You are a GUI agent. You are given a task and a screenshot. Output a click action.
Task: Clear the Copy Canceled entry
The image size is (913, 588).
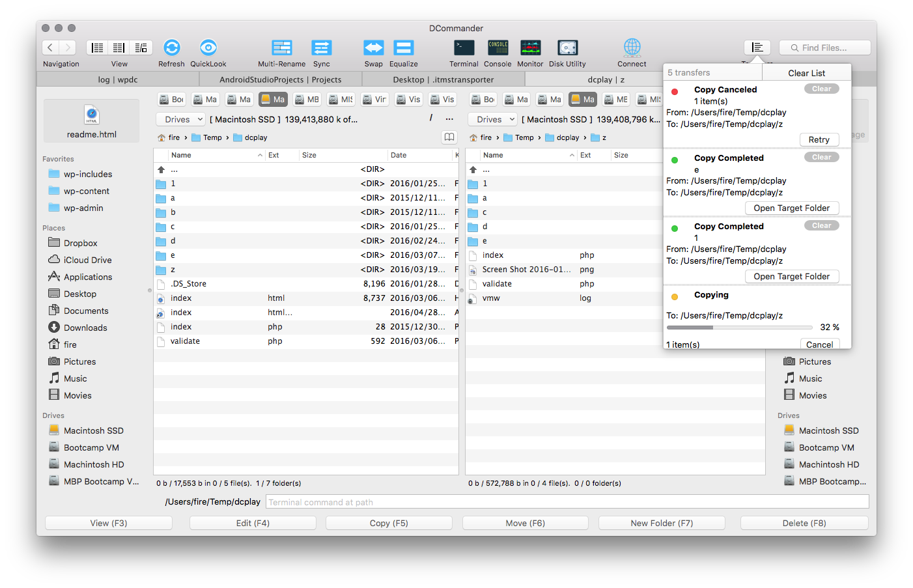822,89
